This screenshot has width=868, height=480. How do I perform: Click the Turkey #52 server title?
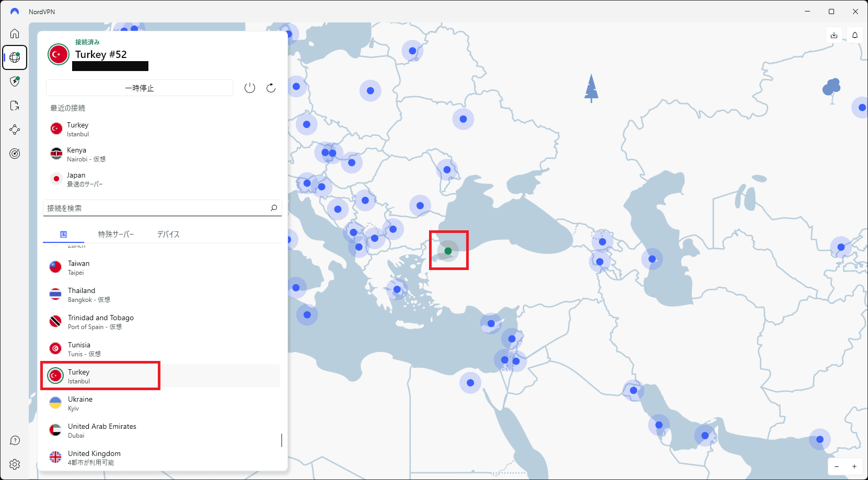(101, 54)
